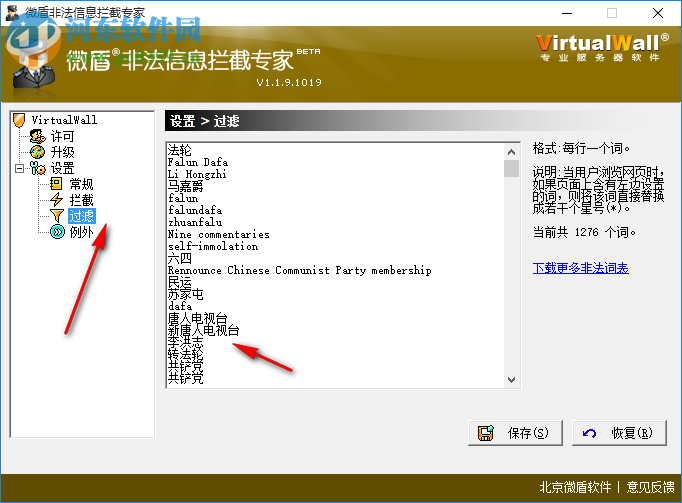682x503 pixels.
Task: Select the 设置 tree item label
Action: pos(63,168)
